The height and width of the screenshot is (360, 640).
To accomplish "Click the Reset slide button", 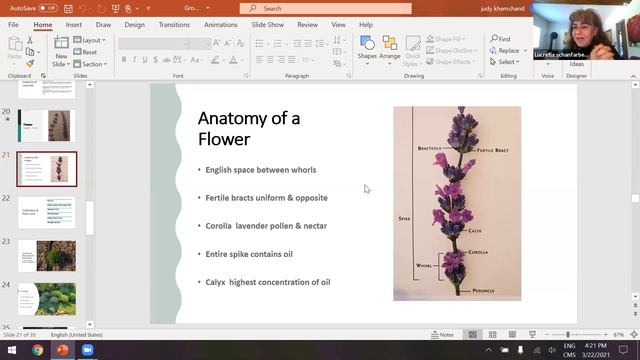I will tap(85, 52).
